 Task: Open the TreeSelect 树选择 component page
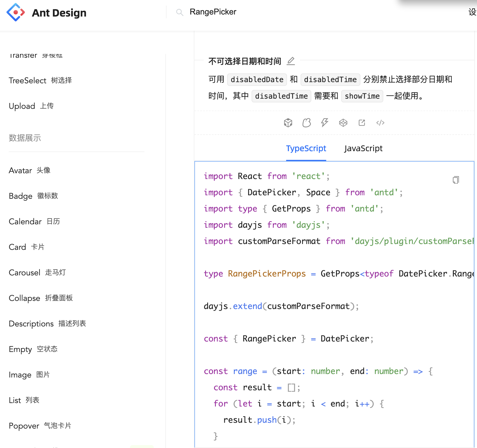click(x=40, y=80)
